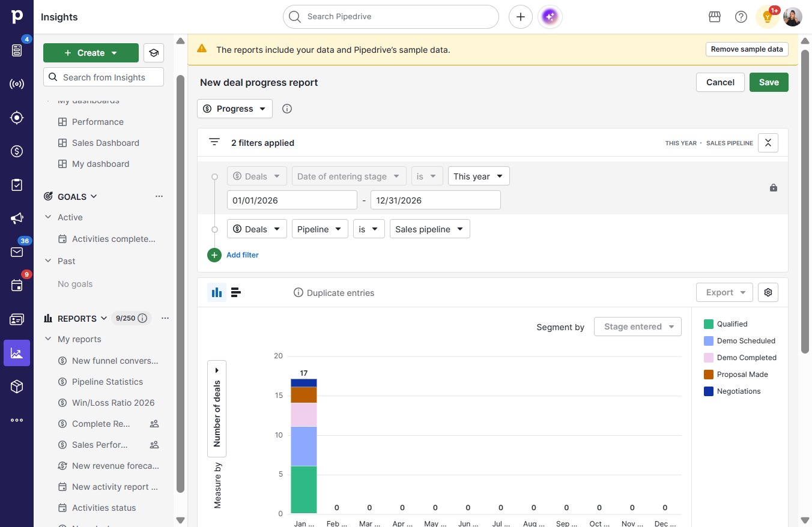Open the chart settings gear icon
812x527 pixels.
tap(768, 292)
